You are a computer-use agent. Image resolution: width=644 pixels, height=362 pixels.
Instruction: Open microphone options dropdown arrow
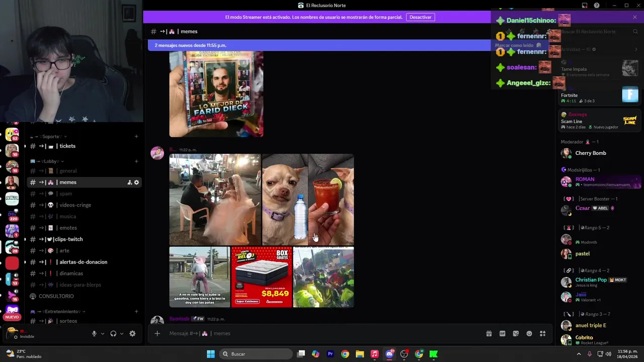103,333
